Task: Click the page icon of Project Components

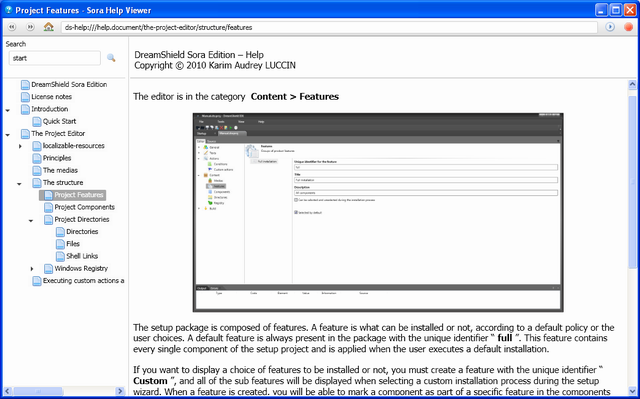Action: pyautogui.click(x=48, y=207)
